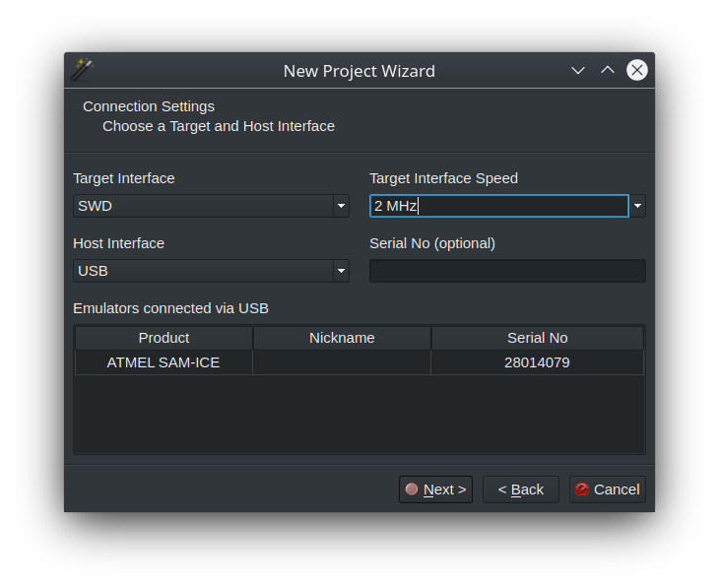The image size is (719, 588).
Task: Open the Host Interface dropdown showing USB
Action: (x=211, y=271)
